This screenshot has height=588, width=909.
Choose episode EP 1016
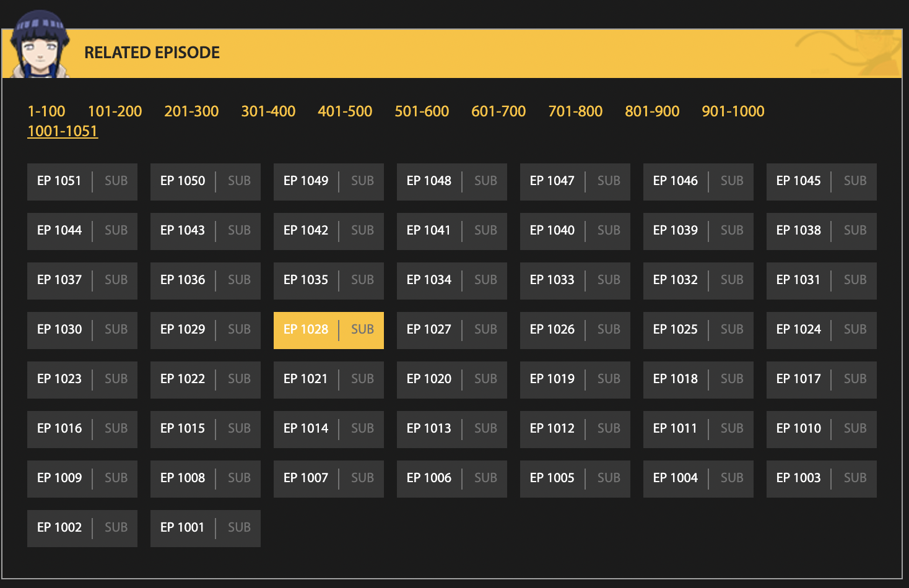(82, 430)
